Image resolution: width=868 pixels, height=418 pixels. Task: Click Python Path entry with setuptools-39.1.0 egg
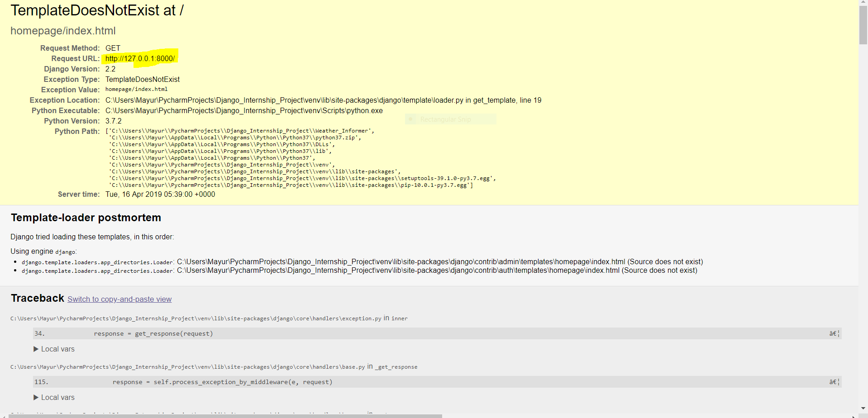point(302,178)
